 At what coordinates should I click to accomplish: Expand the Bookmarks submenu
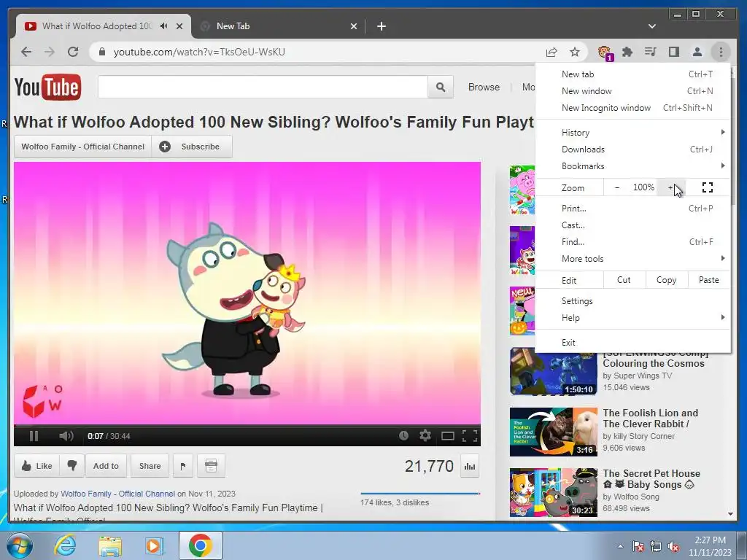[632, 166]
